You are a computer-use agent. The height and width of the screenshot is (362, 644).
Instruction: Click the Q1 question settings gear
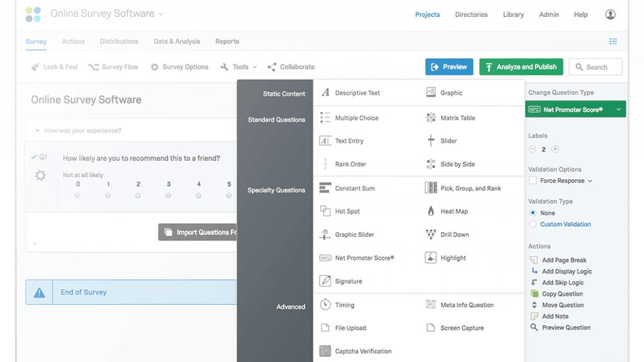point(41,176)
